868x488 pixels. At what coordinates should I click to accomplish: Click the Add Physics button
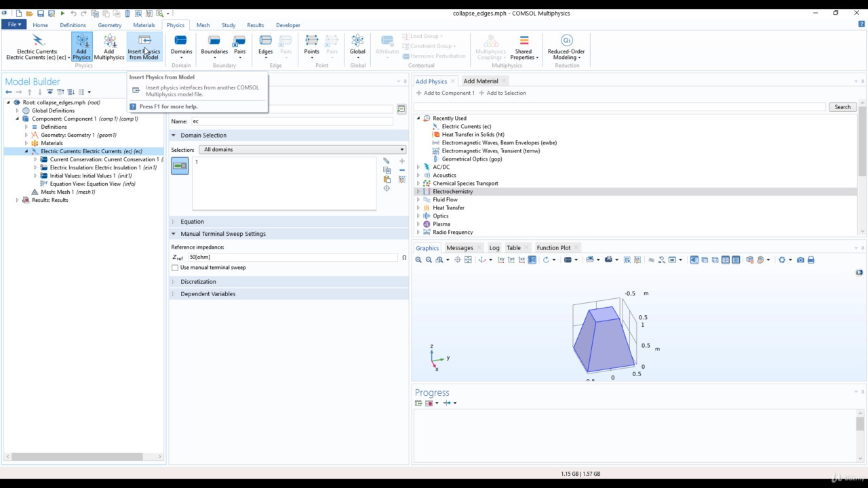81,47
